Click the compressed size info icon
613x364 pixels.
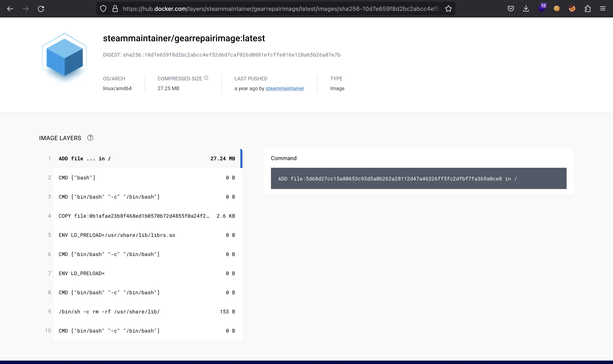[x=206, y=78]
